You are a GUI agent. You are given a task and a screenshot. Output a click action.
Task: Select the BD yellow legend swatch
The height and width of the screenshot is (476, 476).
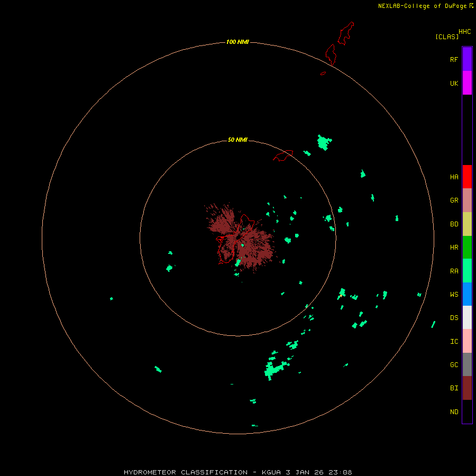(x=467, y=224)
